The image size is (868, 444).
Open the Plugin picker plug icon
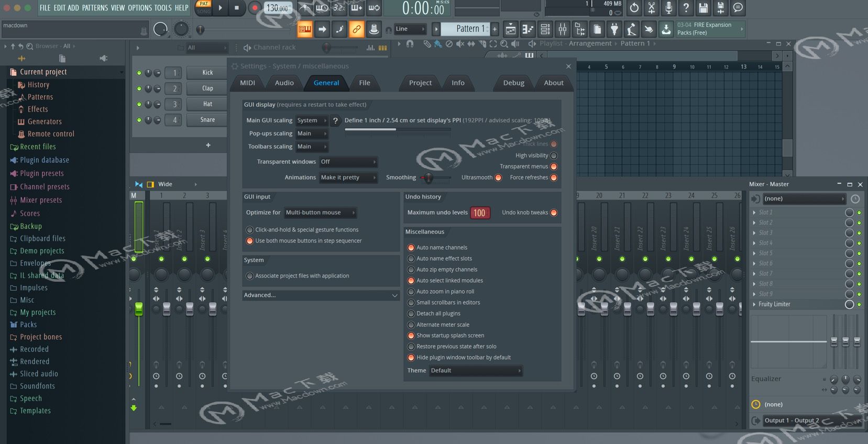coord(614,29)
